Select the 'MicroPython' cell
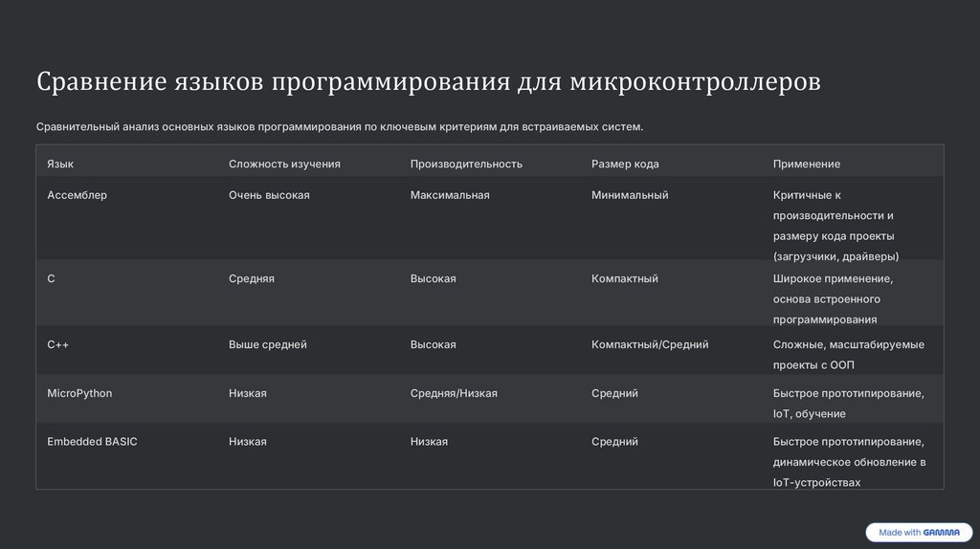980x549 pixels. pyautogui.click(x=79, y=393)
